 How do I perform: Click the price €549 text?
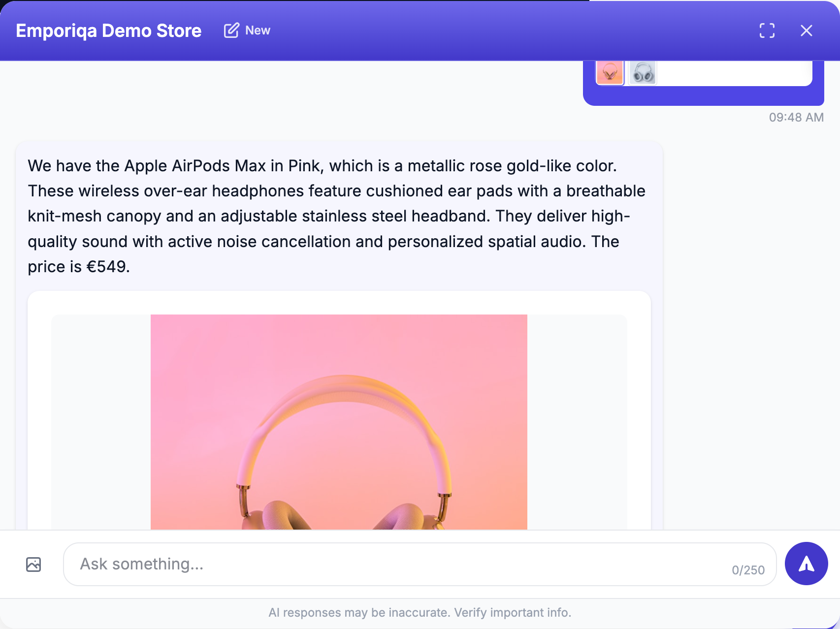coord(79,267)
